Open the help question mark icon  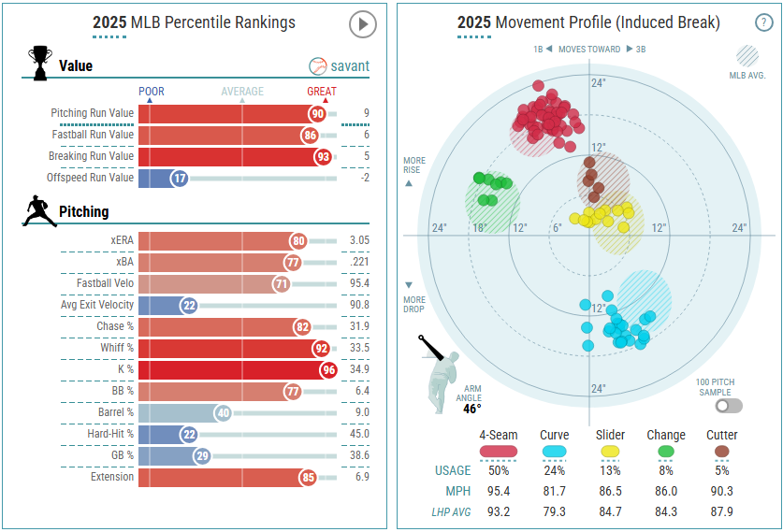762,23
